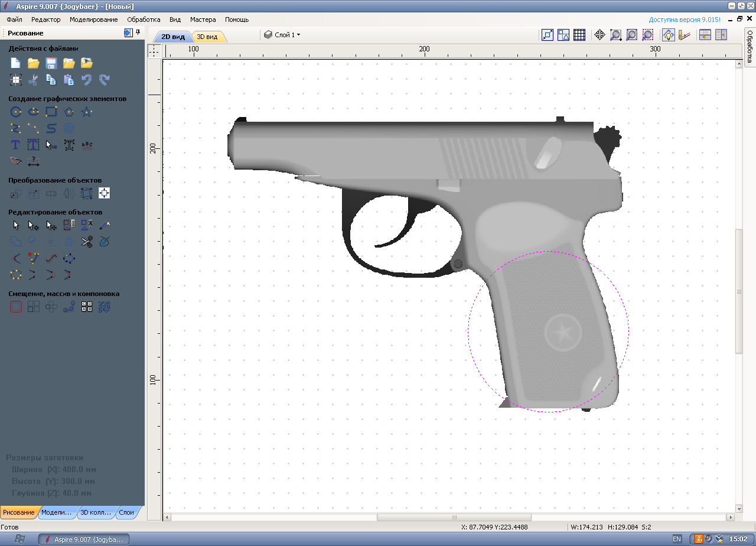Image resolution: width=756 pixels, height=546 pixels.
Task: Click the Create Fillets tool icon
Action: [x=16, y=258]
